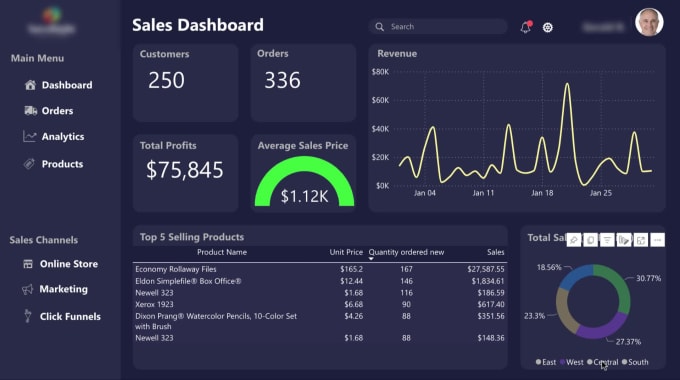Select the Eldon Simplefile Box Office row
The image size is (680, 380).
(x=320, y=281)
